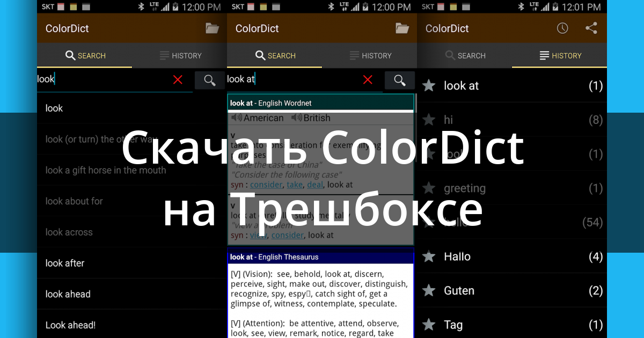Switch to HISTORY tab in left screen

[180, 55]
